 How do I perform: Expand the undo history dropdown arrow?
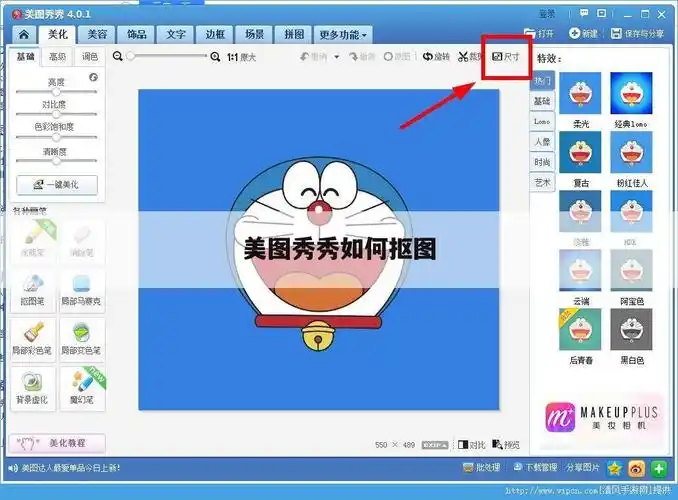click(336, 57)
